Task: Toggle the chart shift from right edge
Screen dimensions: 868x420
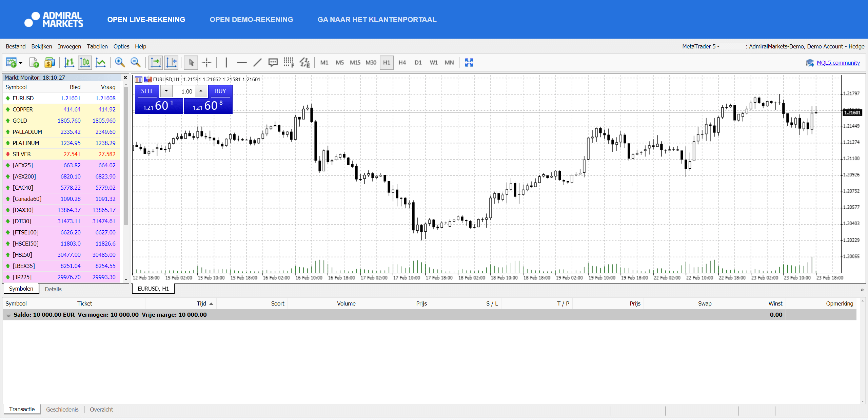Action: click(x=171, y=62)
